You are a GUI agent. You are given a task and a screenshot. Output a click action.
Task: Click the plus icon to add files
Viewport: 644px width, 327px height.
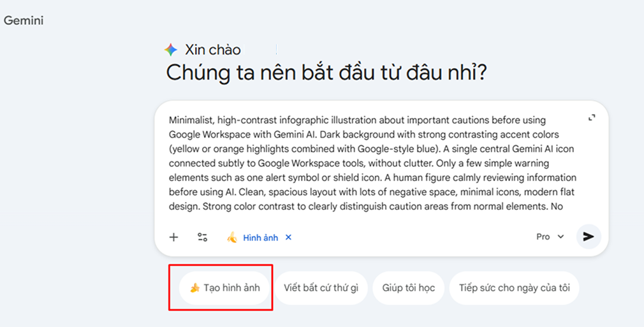tap(173, 237)
